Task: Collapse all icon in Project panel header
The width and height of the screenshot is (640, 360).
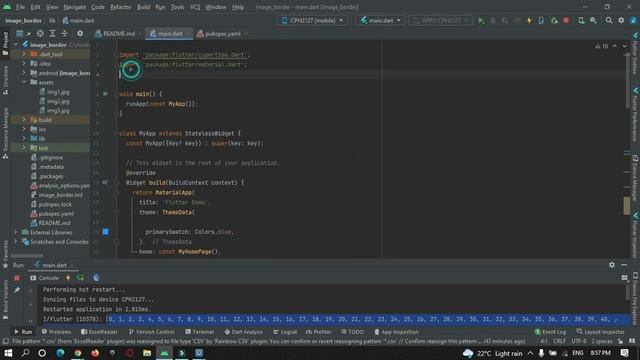Action: click(x=64, y=33)
